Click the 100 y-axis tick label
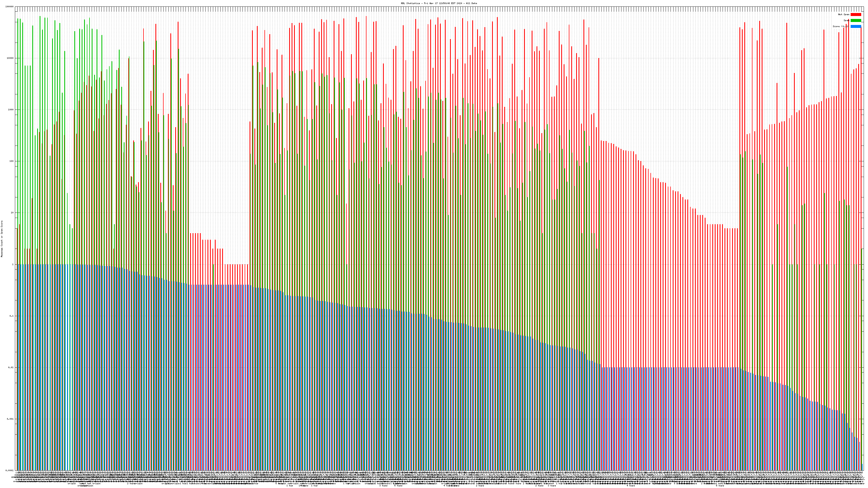This screenshot has width=868, height=488. [12, 161]
